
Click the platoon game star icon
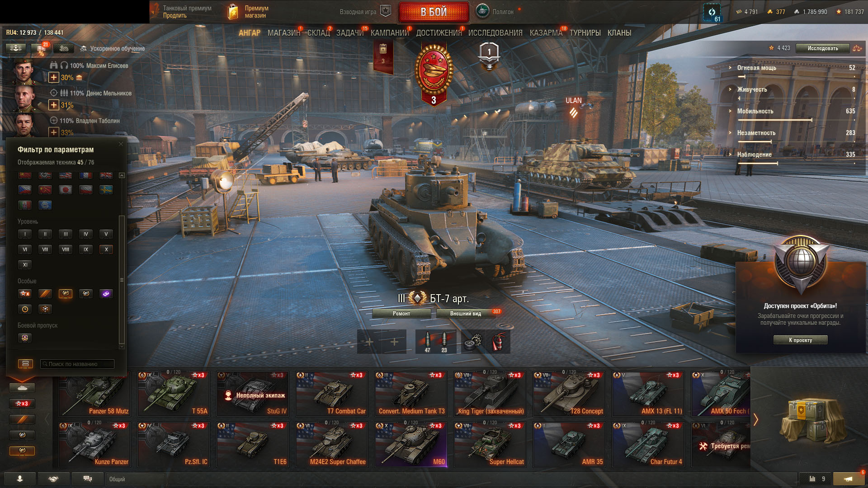click(385, 11)
